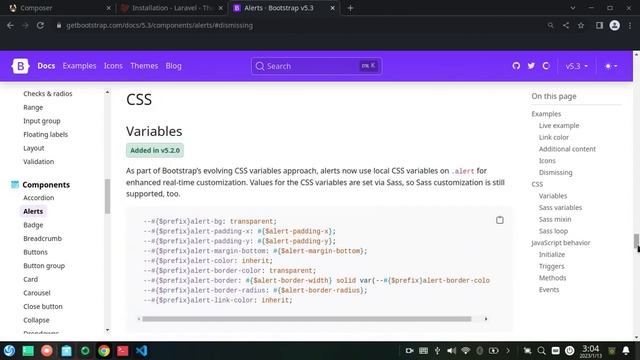Viewport: 640px width, 360px height.
Task: Open the taskbar clock showing 3:04
Action: [590, 351]
